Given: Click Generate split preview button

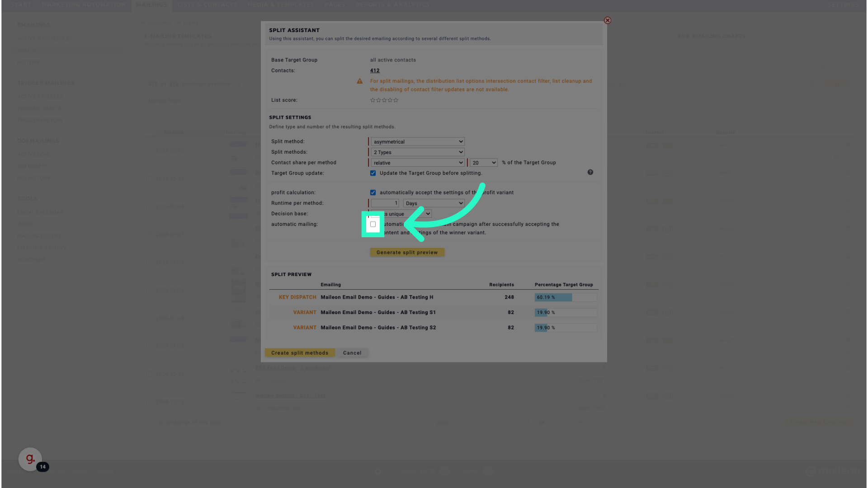Looking at the screenshot, I should pos(407,252).
